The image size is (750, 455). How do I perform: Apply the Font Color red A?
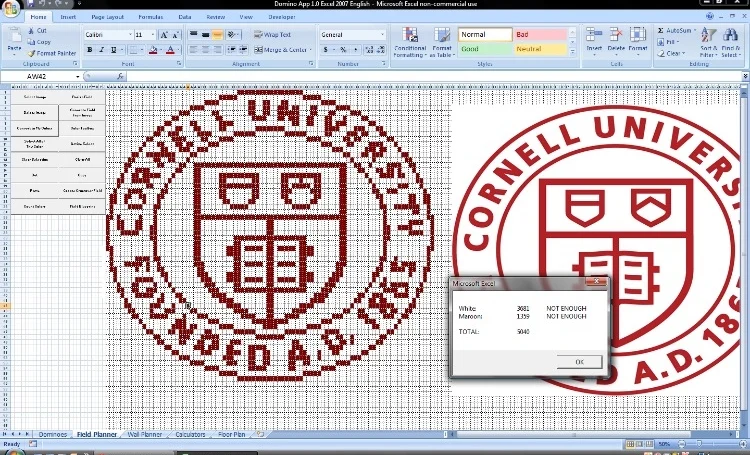(x=170, y=50)
